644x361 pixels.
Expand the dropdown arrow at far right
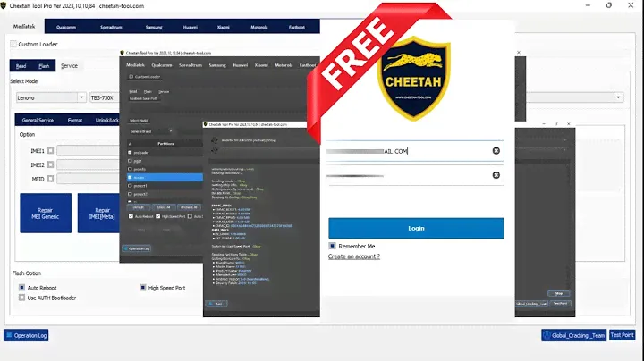pyautogui.click(x=618, y=97)
